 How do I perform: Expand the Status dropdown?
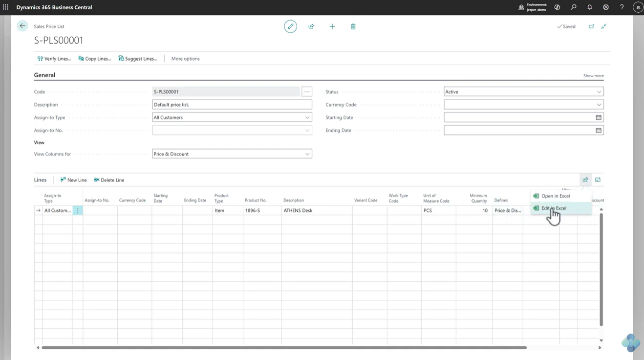pyautogui.click(x=524, y=91)
